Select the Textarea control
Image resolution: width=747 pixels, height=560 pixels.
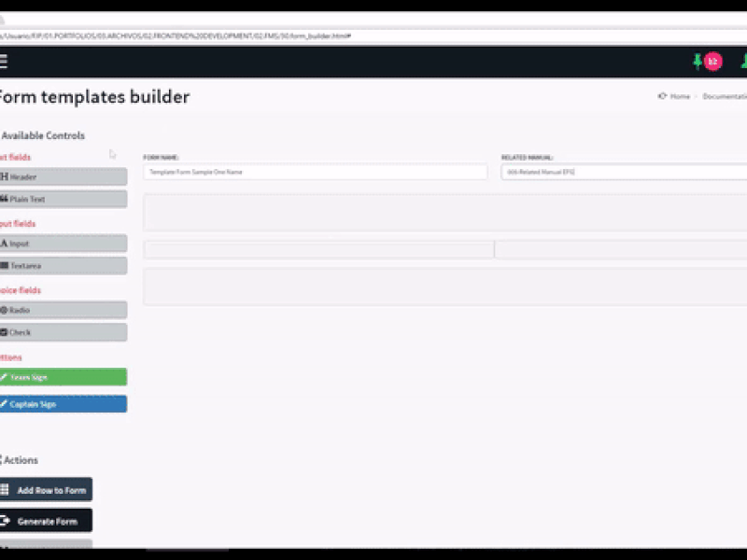pos(63,266)
